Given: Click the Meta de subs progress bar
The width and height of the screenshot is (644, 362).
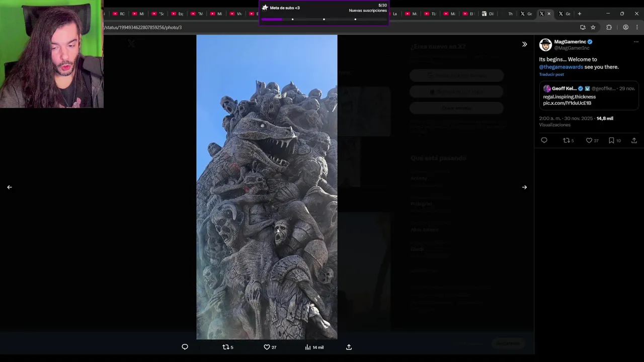Looking at the screenshot, I should 324,19.
